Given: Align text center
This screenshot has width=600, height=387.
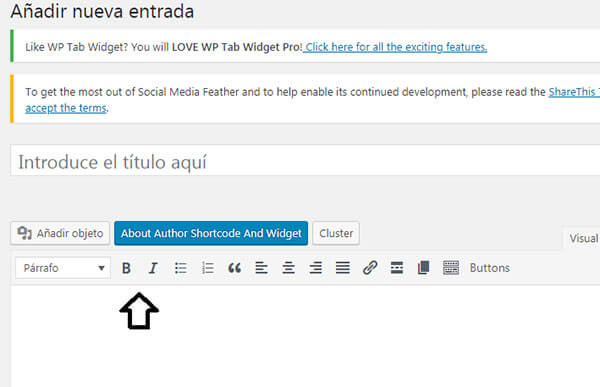Looking at the screenshot, I should [289, 268].
